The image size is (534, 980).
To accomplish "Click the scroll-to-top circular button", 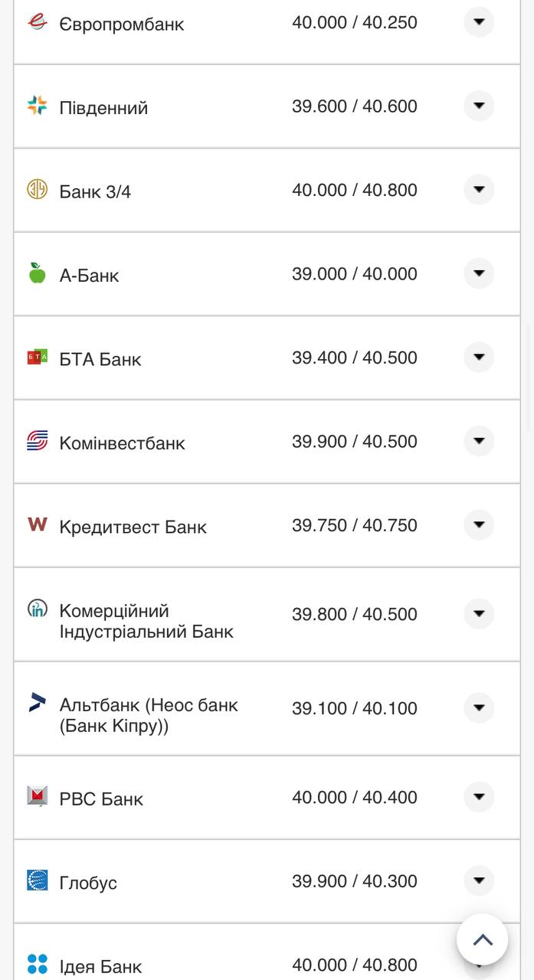I will click(483, 939).
